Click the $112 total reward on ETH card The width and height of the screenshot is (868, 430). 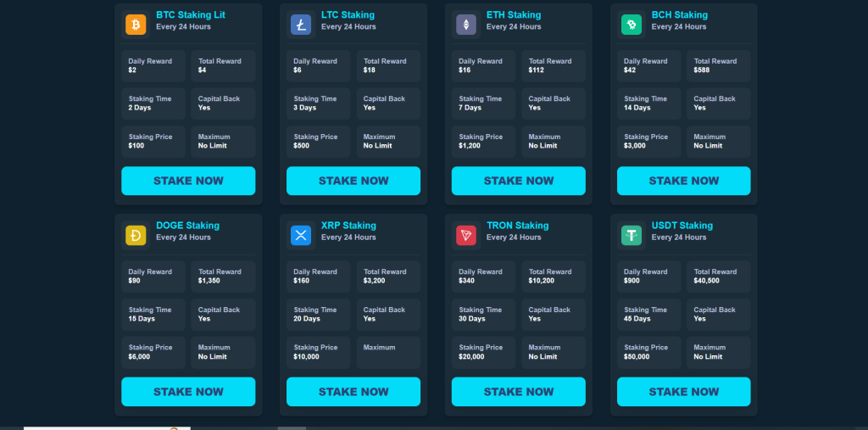point(537,70)
